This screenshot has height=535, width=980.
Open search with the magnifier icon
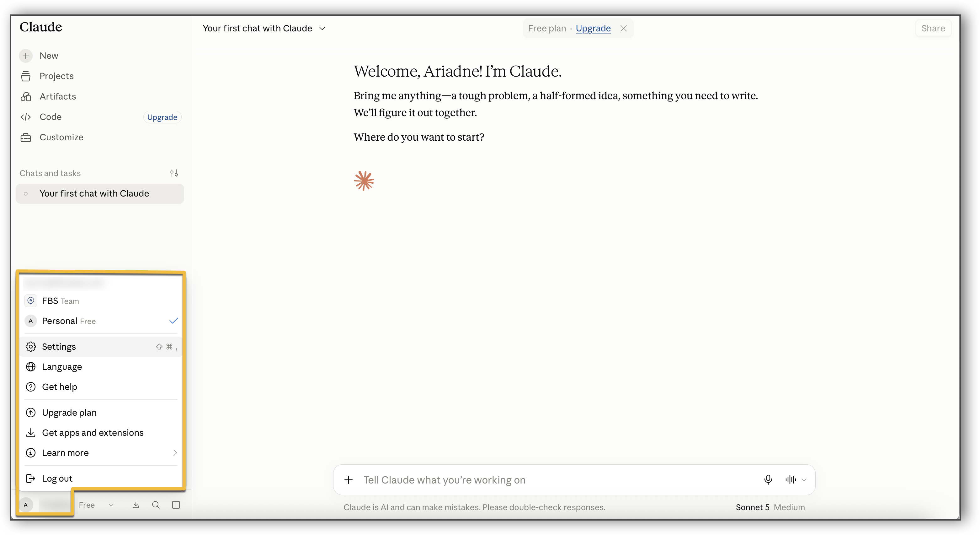click(x=156, y=505)
